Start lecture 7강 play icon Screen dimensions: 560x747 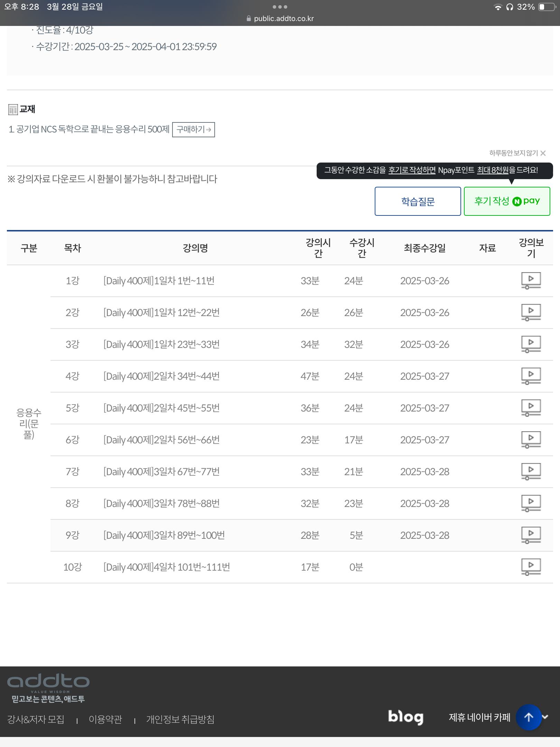(531, 471)
